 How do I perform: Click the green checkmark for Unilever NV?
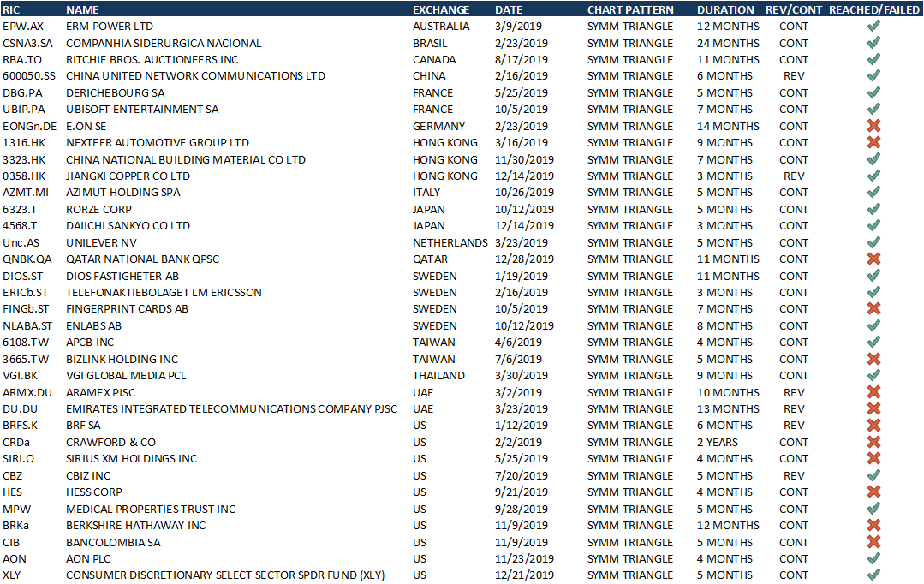[873, 242]
